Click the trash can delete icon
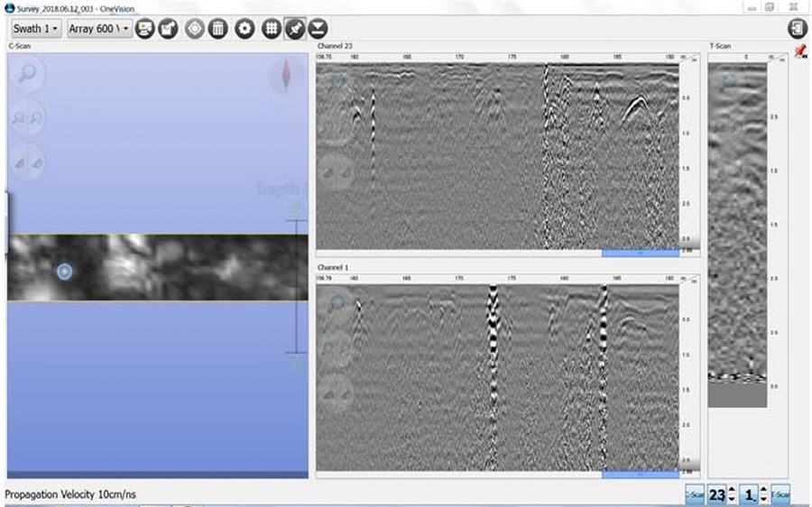This screenshot has width=812, height=507. [217, 28]
